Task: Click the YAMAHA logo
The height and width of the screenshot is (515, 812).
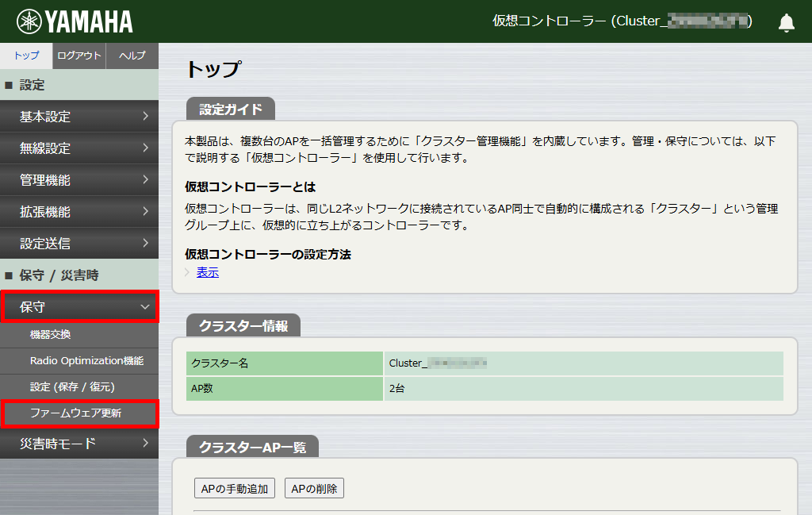Action: (75, 21)
